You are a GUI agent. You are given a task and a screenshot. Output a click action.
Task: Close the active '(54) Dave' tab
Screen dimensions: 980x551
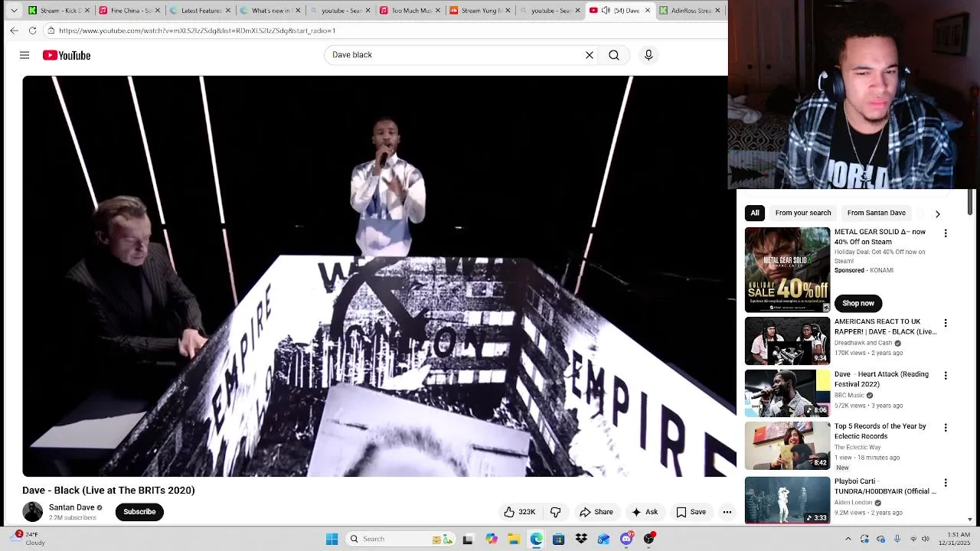[x=648, y=11]
